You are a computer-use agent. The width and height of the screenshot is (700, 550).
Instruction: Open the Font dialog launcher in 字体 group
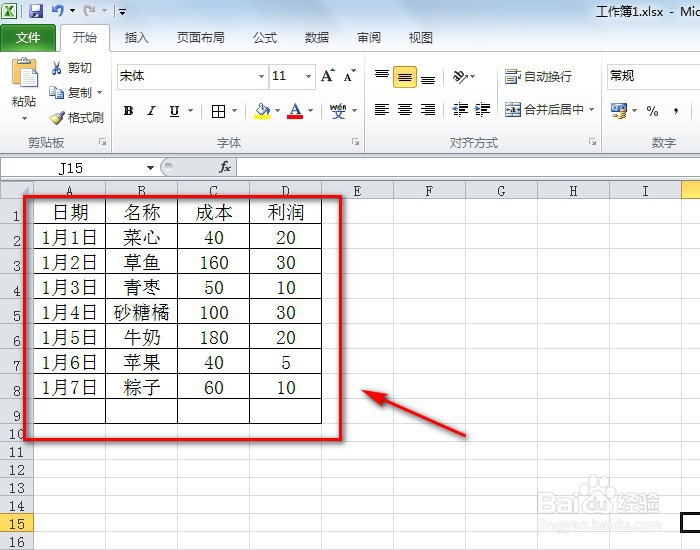pos(355,142)
